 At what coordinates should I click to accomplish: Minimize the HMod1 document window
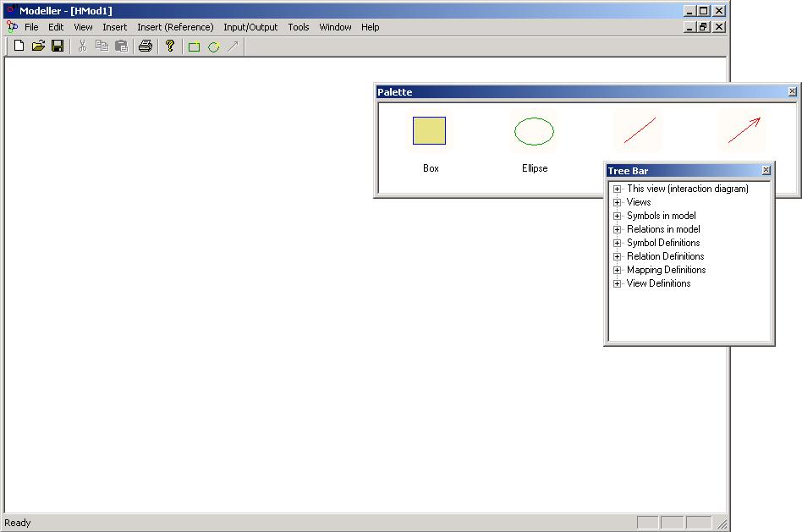pos(689,26)
